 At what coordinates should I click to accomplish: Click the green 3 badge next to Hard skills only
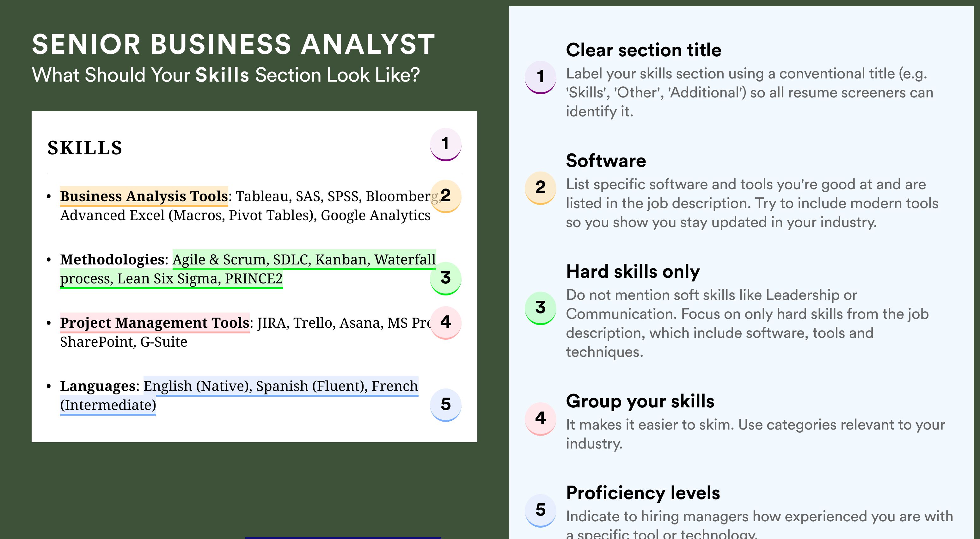(x=541, y=308)
